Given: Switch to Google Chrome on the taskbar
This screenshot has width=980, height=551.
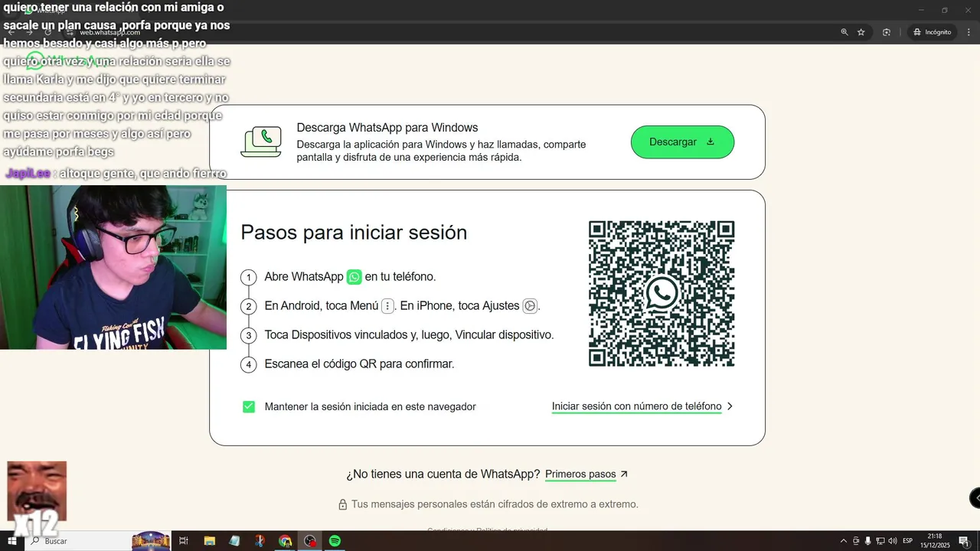Looking at the screenshot, I should [x=285, y=541].
